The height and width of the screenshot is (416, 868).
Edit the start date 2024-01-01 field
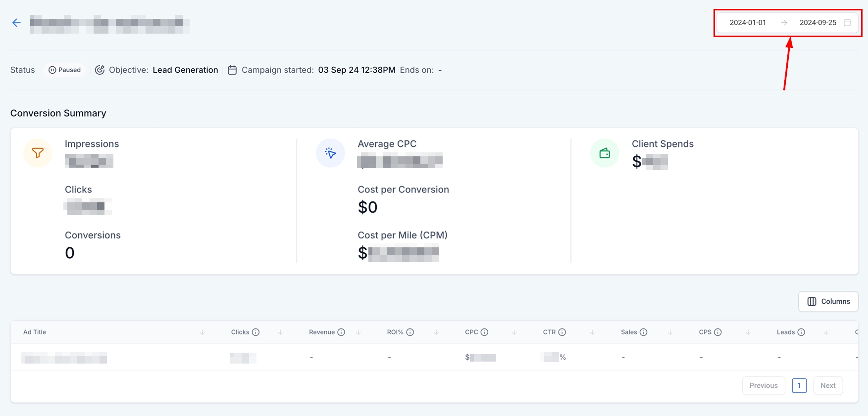click(747, 23)
